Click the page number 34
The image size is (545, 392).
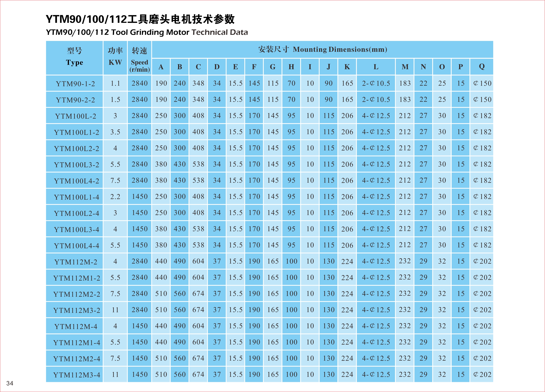[x=10, y=383]
